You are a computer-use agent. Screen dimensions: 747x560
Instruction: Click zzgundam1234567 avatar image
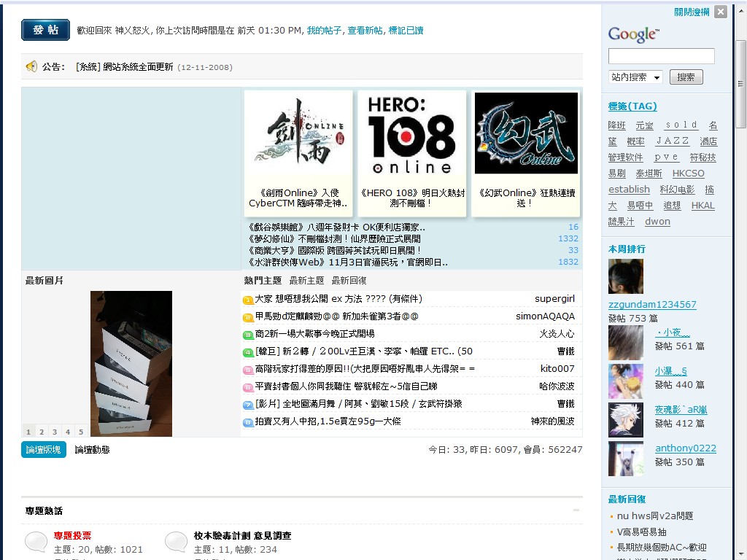(625, 276)
